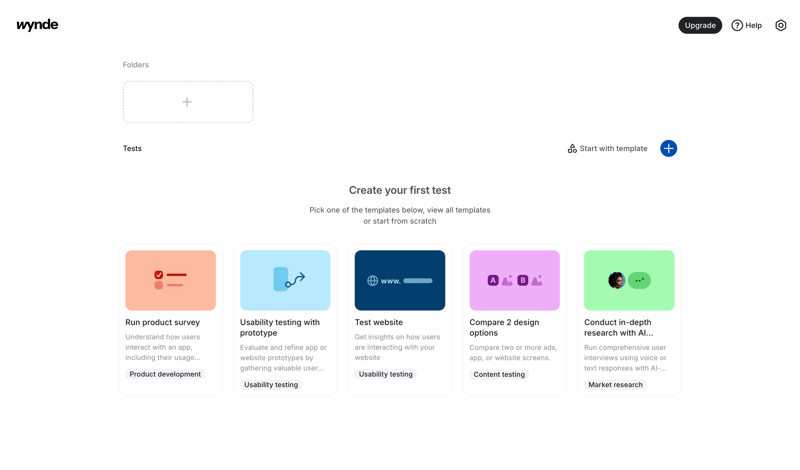The height and width of the screenshot is (470, 800).
Task: Click the Product development tag
Action: point(165,374)
